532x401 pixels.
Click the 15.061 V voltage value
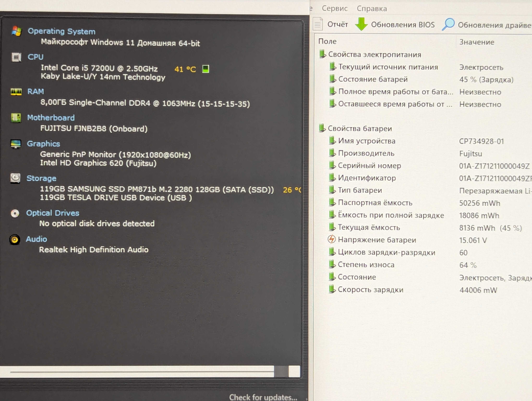point(473,240)
